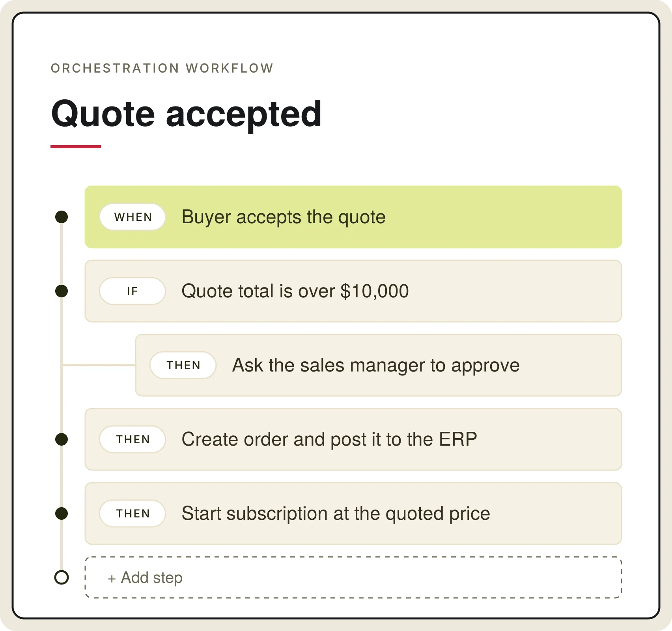
Task: Select 'Ask the sales manager to approve' step
Action: click(379, 365)
